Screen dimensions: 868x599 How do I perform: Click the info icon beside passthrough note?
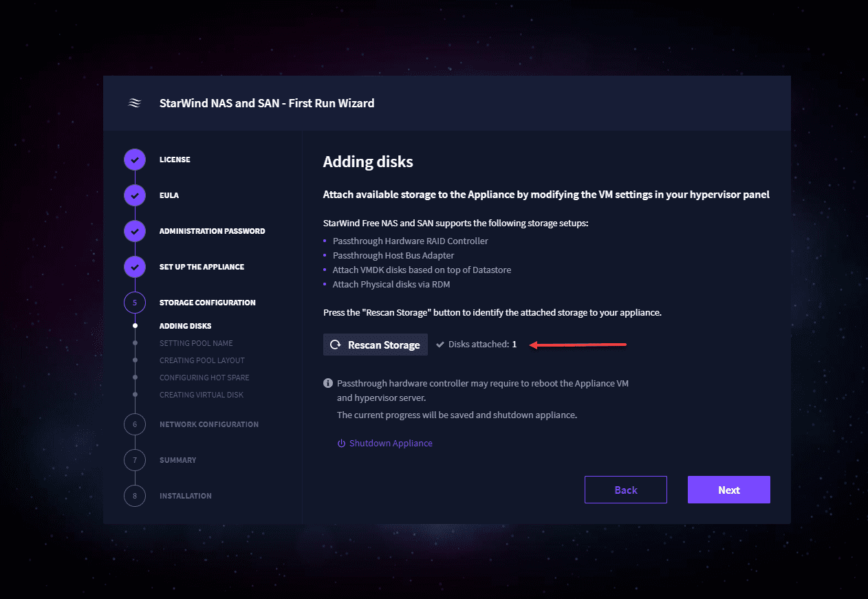[328, 383]
